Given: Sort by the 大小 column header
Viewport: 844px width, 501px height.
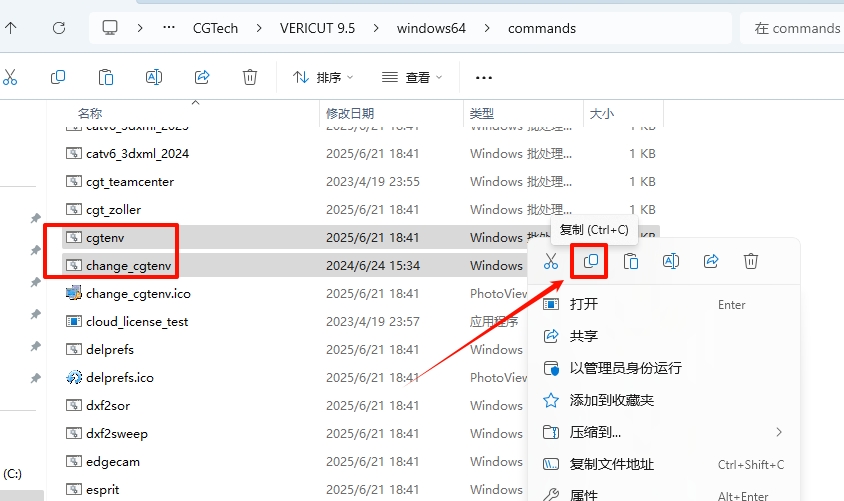Looking at the screenshot, I should click(x=602, y=114).
